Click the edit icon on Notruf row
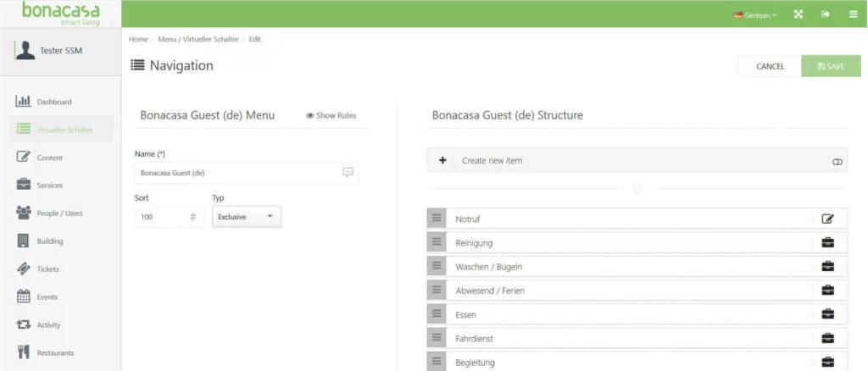This screenshot has width=868, height=371. tap(827, 219)
